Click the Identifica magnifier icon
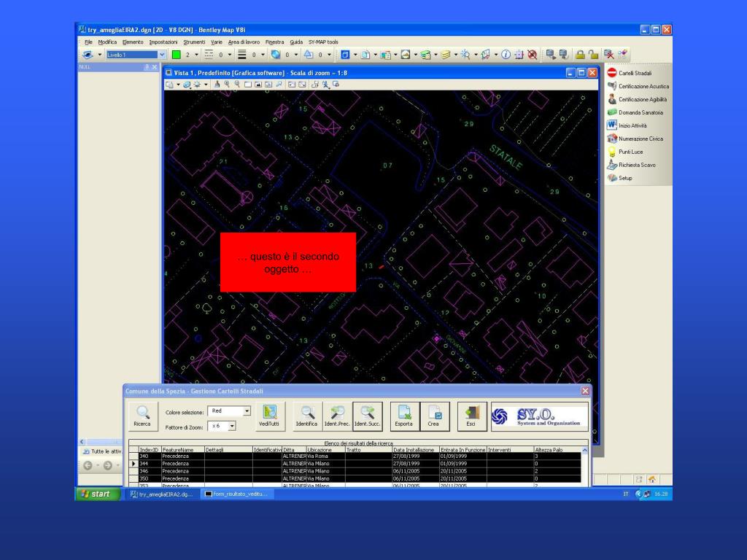 (306, 416)
